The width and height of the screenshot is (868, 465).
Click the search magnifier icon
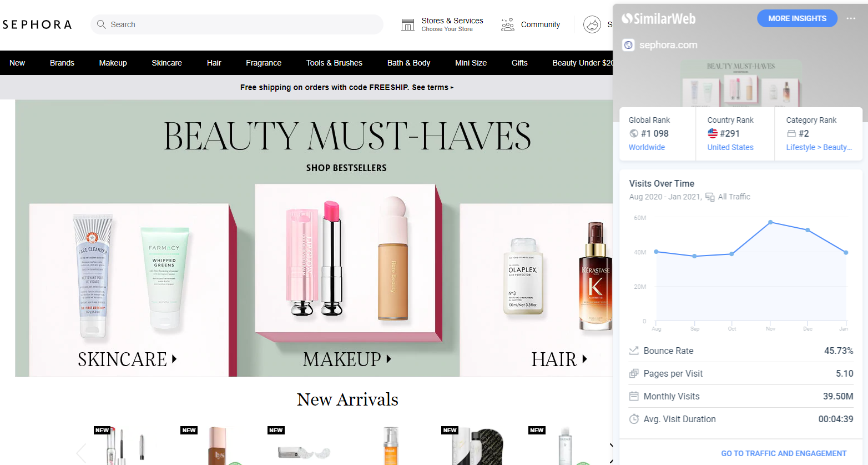(101, 24)
